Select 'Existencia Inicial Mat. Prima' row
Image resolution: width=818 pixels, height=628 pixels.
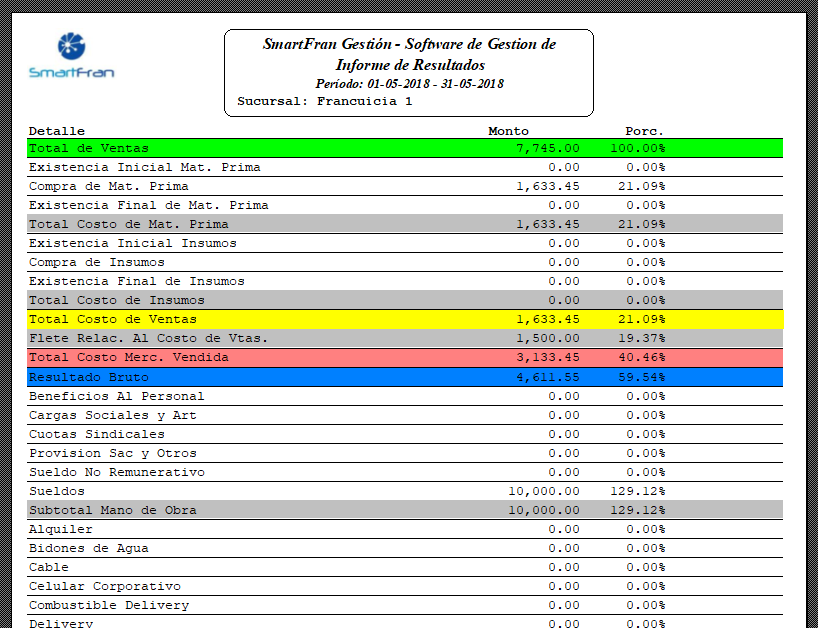[405, 167]
